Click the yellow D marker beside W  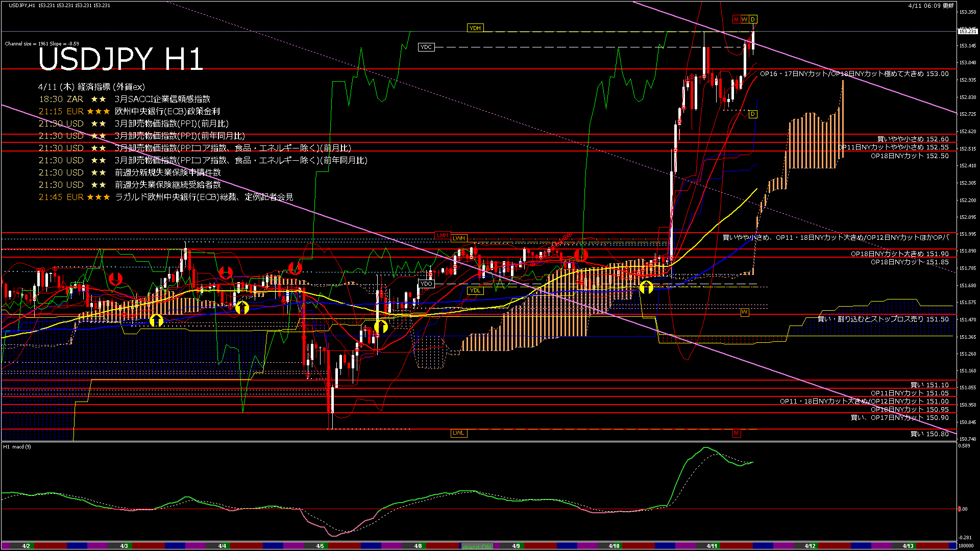(x=753, y=19)
